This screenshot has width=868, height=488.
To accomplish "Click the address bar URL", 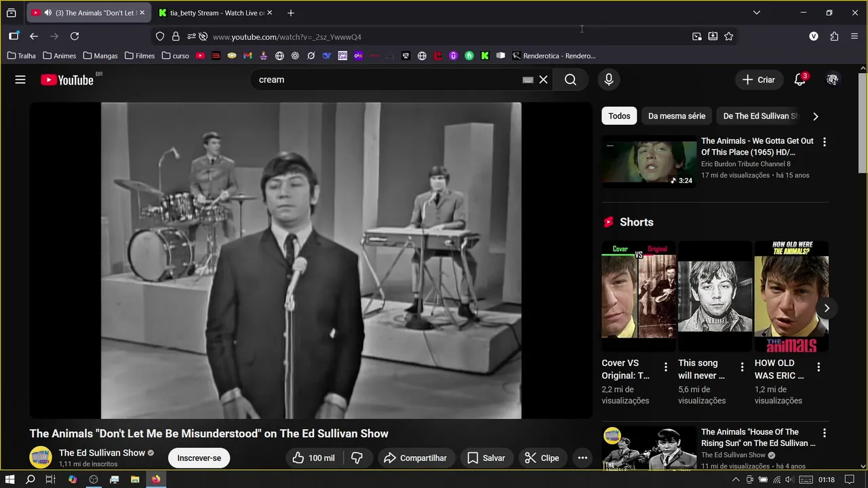I will click(x=287, y=37).
